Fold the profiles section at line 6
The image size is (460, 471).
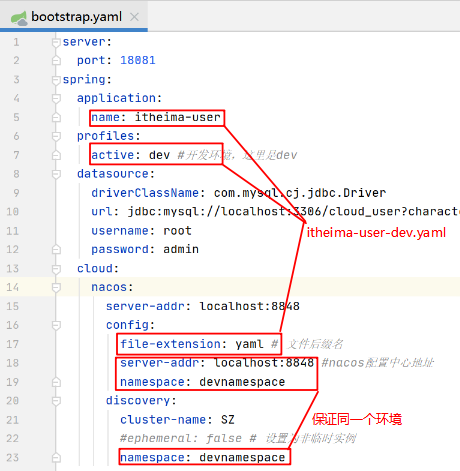point(56,136)
